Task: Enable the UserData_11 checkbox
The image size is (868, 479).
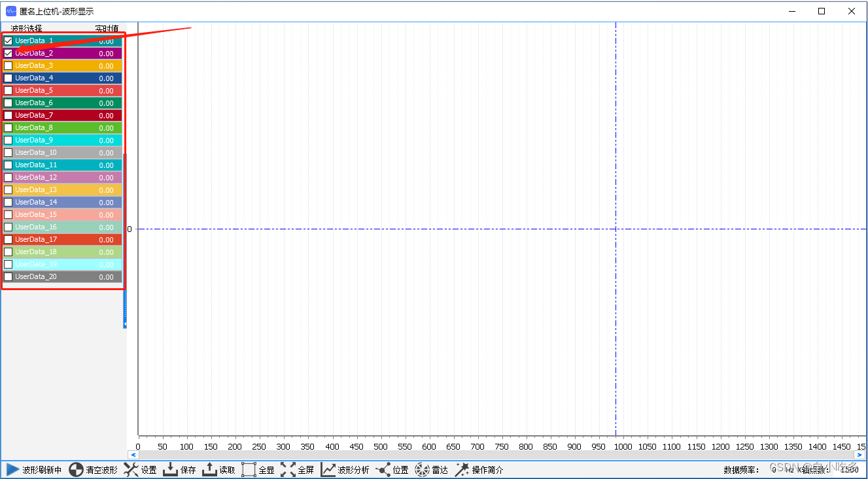Action: coord(9,165)
